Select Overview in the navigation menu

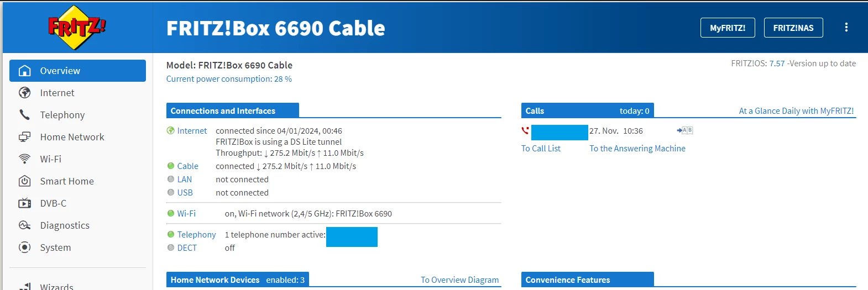click(x=77, y=71)
